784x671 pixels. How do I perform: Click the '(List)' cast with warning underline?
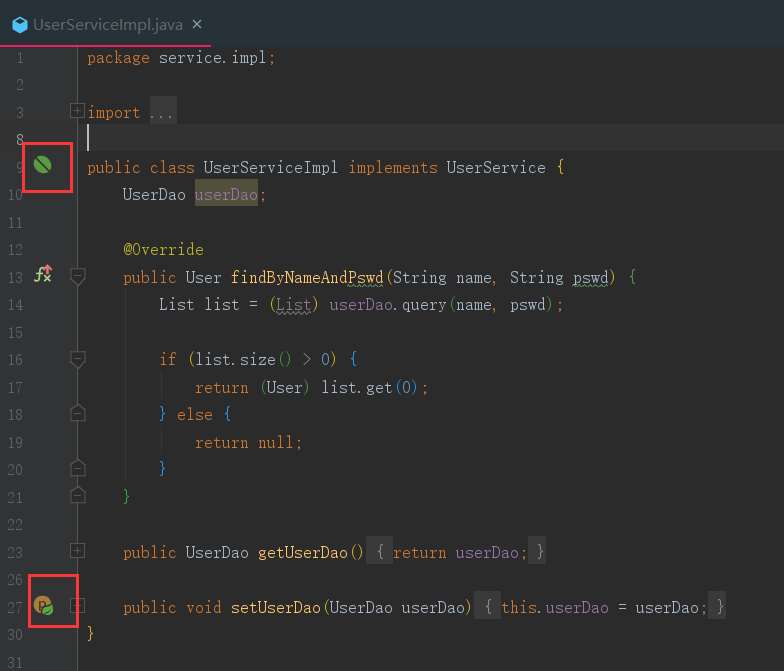click(294, 304)
